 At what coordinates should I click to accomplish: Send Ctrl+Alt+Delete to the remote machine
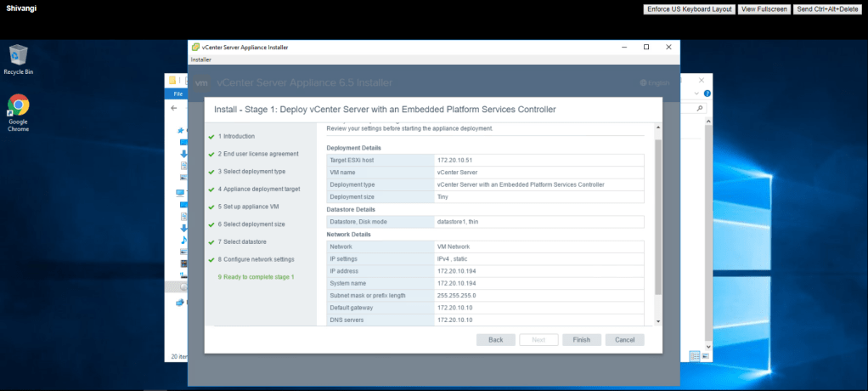[828, 8]
